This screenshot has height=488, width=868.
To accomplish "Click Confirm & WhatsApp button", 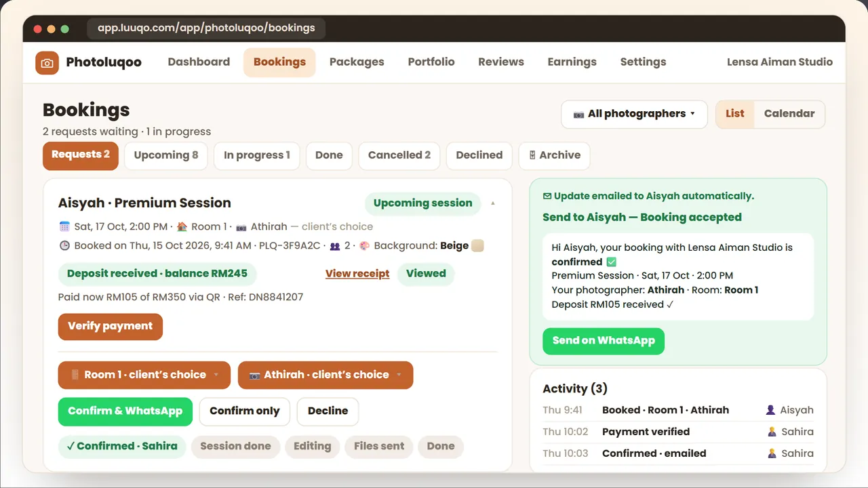I will (125, 411).
